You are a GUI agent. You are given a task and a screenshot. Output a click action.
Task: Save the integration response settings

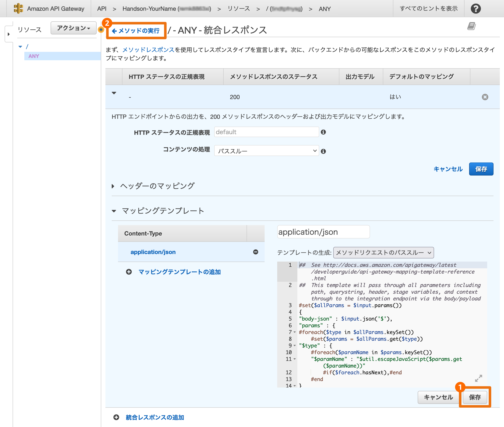click(481, 169)
